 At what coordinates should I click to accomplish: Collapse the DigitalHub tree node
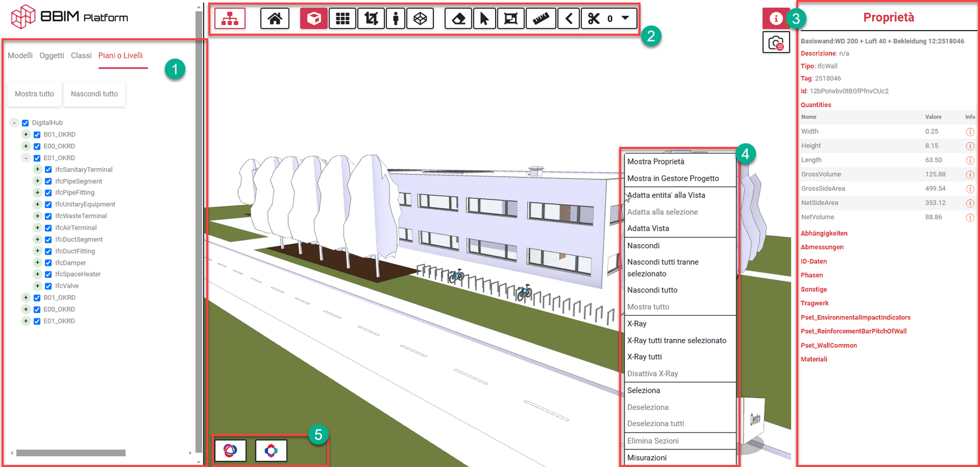(14, 123)
